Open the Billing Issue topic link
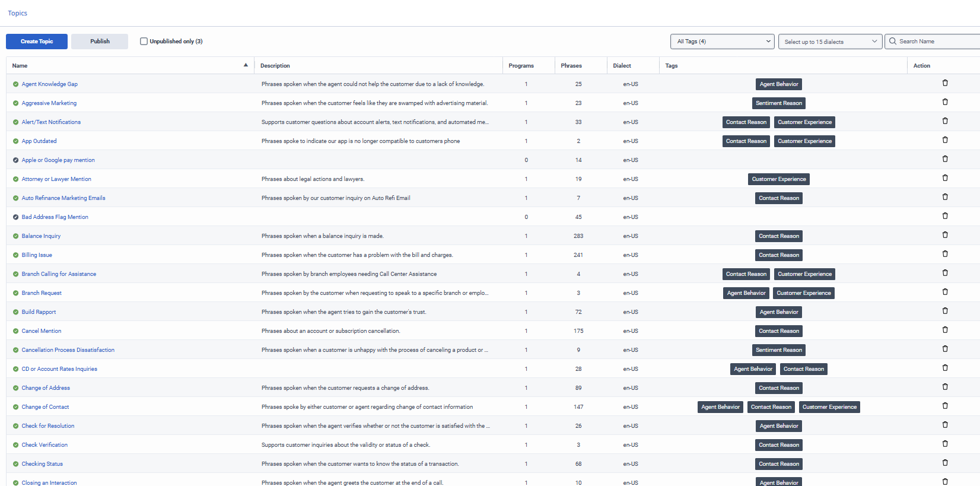This screenshot has width=980, height=486. 37,255
